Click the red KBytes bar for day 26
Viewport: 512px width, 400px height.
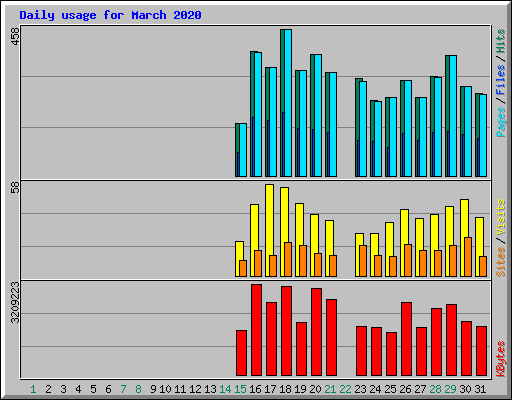[407, 339]
